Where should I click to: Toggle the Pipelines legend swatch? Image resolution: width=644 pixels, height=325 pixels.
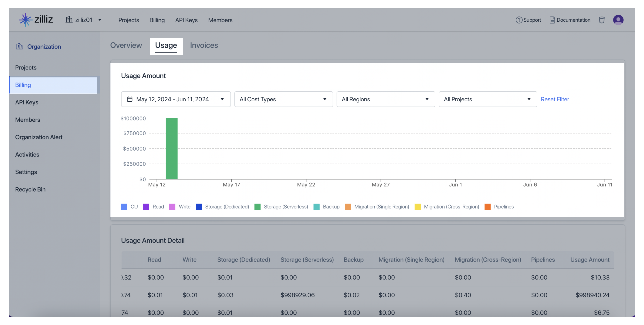(487, 206)
